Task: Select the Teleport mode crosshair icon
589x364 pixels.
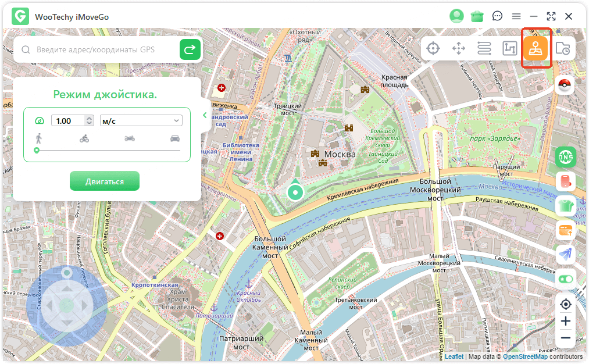Action: (433, 48)
